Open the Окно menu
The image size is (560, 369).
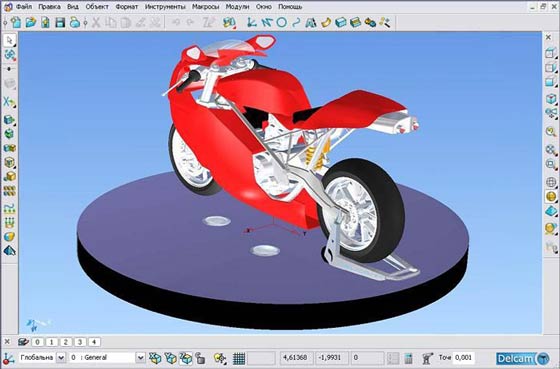264,6
